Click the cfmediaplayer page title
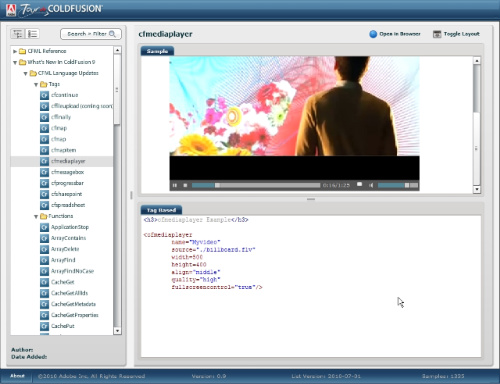 click(x=165, y=34)
